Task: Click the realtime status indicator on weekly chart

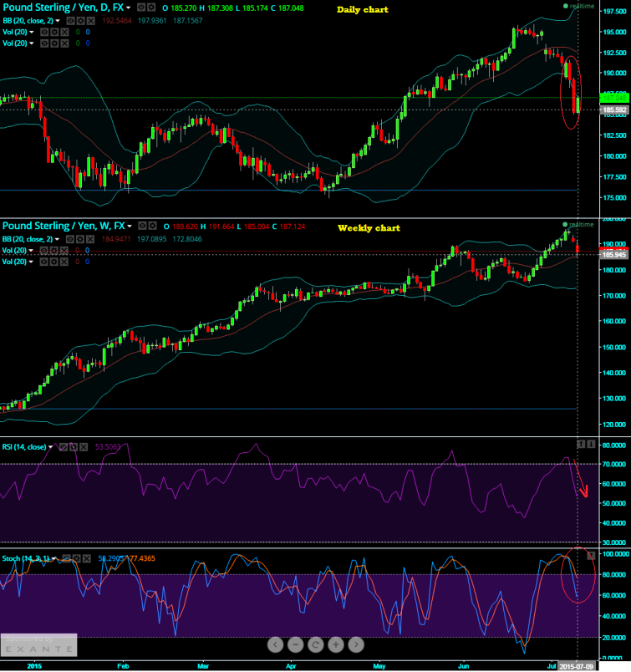Action: point(578,225)
